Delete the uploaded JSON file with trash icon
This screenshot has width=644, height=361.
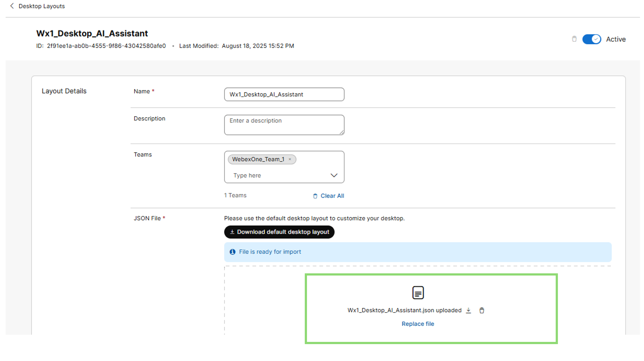[x=482, y=310]
